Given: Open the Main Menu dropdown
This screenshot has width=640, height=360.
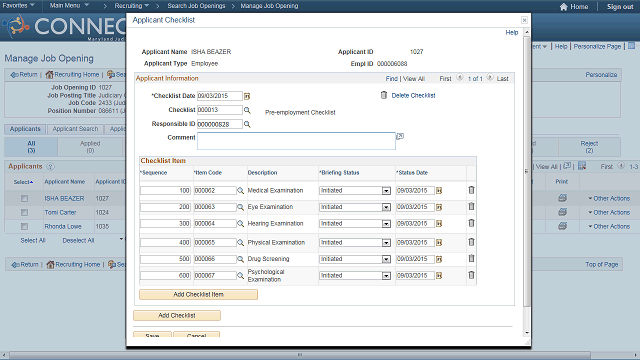Looking at the screenshot, I should 69,5.
